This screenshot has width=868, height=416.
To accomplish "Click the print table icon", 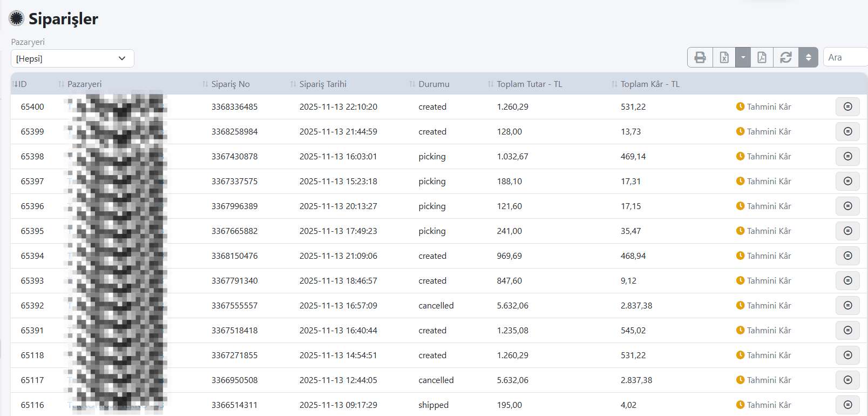I will click(x=700, y=57).
